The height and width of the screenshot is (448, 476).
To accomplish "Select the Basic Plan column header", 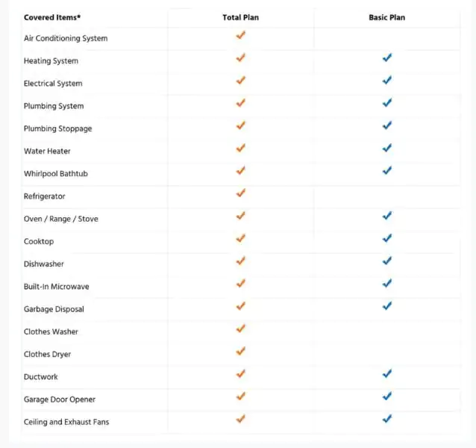I will pyautogui.click(x=387, y=18).
